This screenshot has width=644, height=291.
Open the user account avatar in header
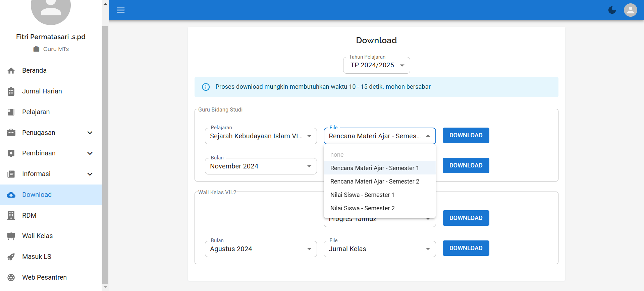click(631, 10)
